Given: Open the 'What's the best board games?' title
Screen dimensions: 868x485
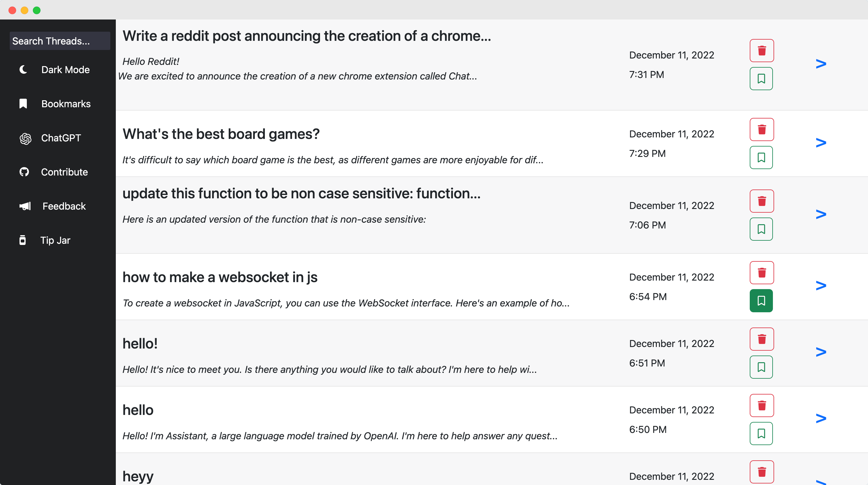Looking at the screenshot, I should [x=221, y=134].
